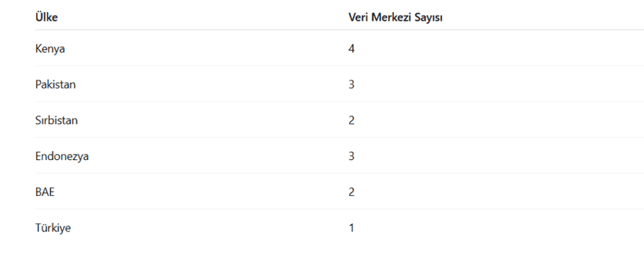Select Türkiye's data center count of 1

click(x=352, y=228)
